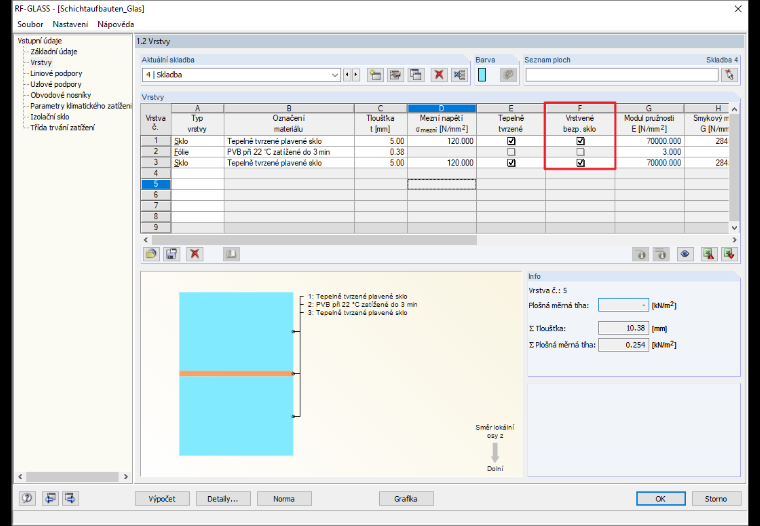Click column D header Mezní napětí

442,124
